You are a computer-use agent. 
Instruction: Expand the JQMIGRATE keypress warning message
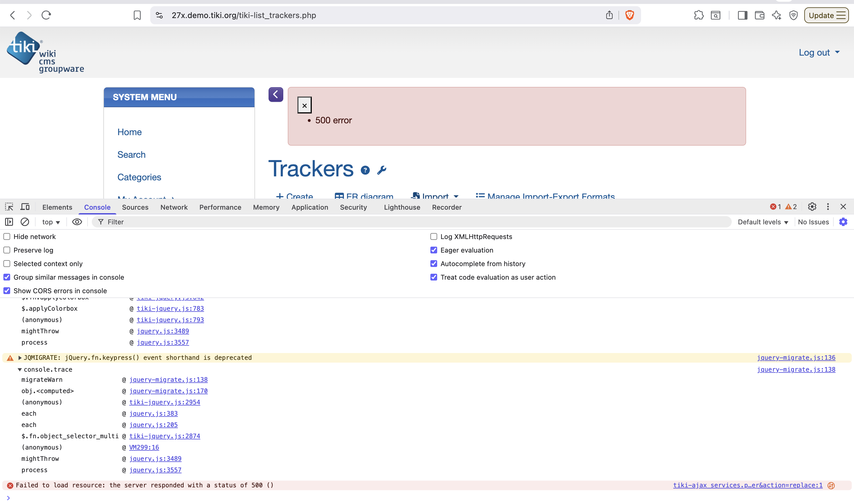click(x=20, y=358)
